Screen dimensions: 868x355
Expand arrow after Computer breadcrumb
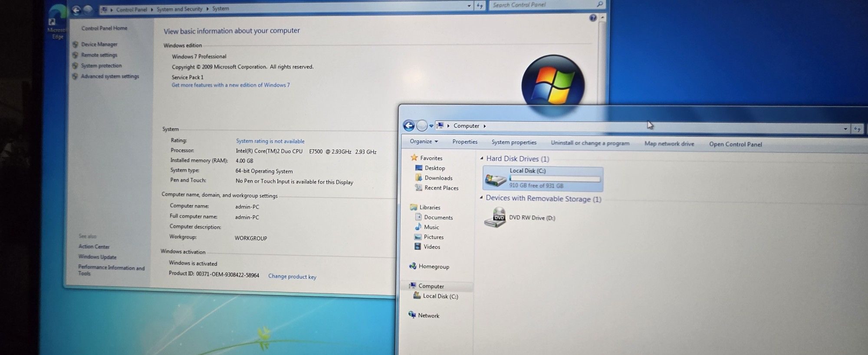tap(484, 126)
